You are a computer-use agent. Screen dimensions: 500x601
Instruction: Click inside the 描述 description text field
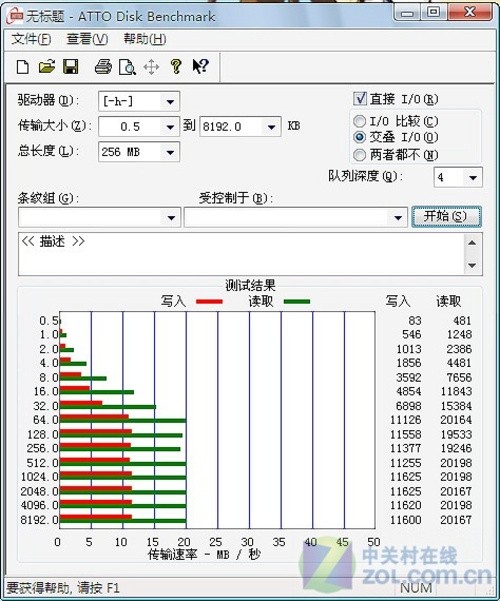click(241, 254)
